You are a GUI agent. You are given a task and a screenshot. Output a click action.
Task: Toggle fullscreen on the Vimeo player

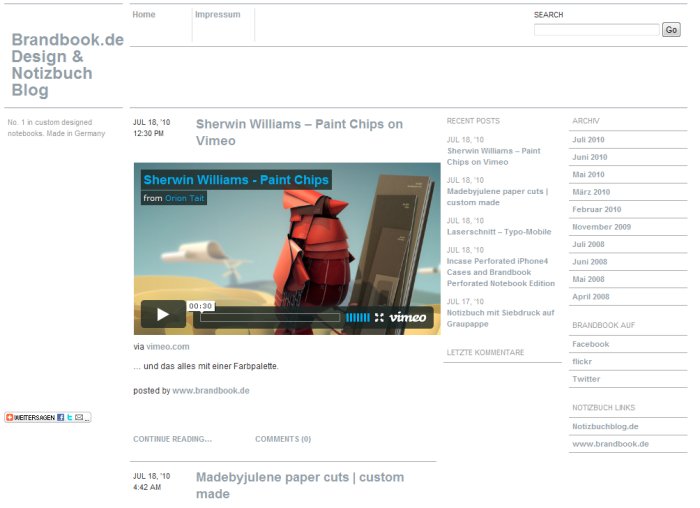point(379,318)
